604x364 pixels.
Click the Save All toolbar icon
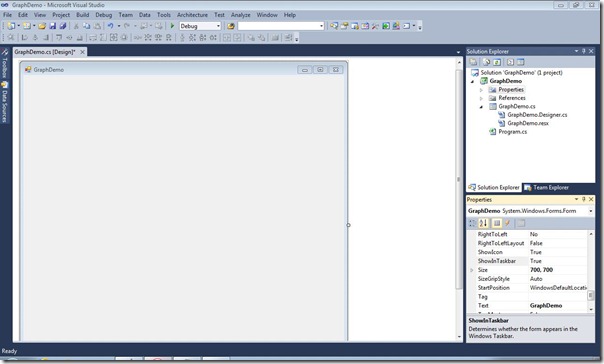click(x=62, y=26)
